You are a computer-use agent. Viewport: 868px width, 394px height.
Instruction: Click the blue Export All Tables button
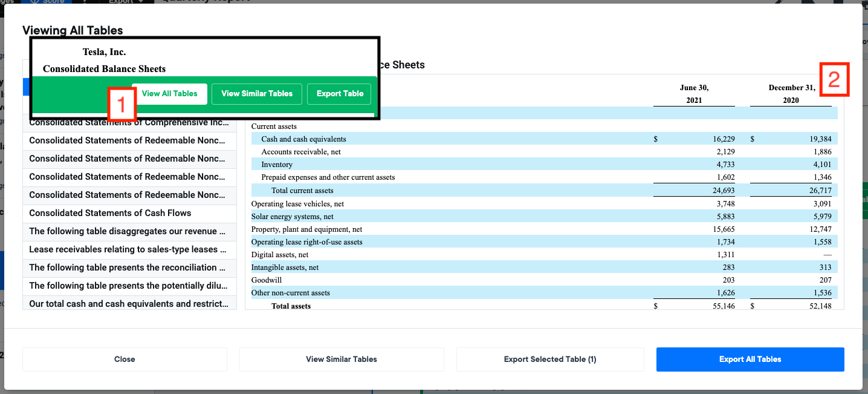[750, 359]
